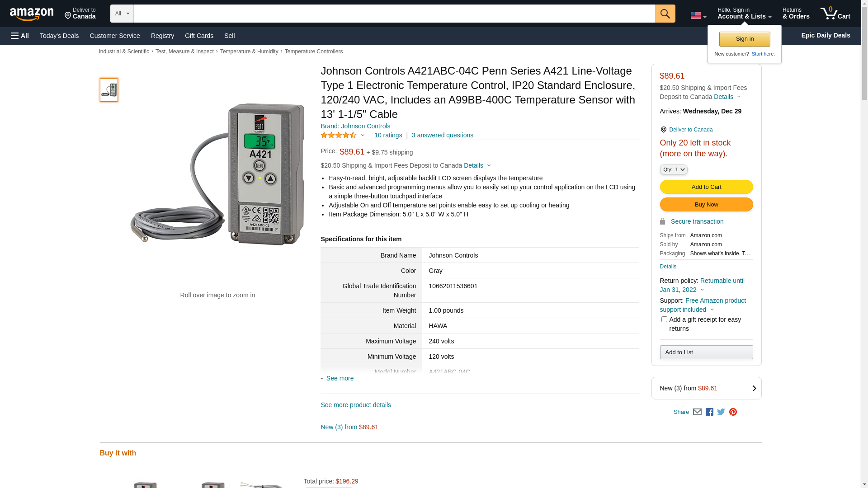
Task: Click the Add to Cart button
Action: [x=706, y=187]
